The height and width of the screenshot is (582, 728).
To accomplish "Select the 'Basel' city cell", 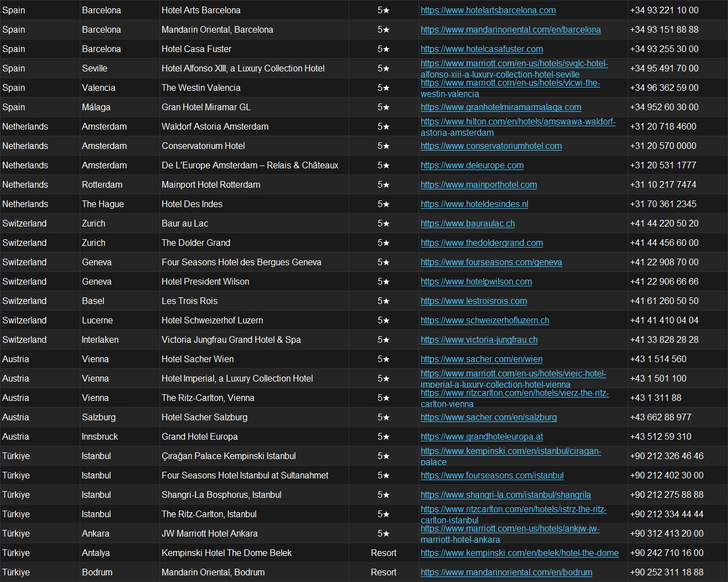I will pyautogui.click(x=120, y=301).
